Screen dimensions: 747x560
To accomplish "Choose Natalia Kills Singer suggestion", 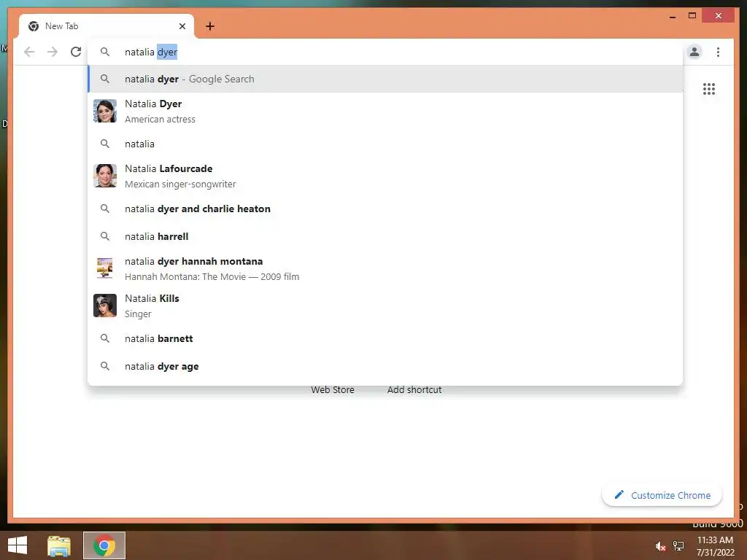I will [x=385, y=306].
